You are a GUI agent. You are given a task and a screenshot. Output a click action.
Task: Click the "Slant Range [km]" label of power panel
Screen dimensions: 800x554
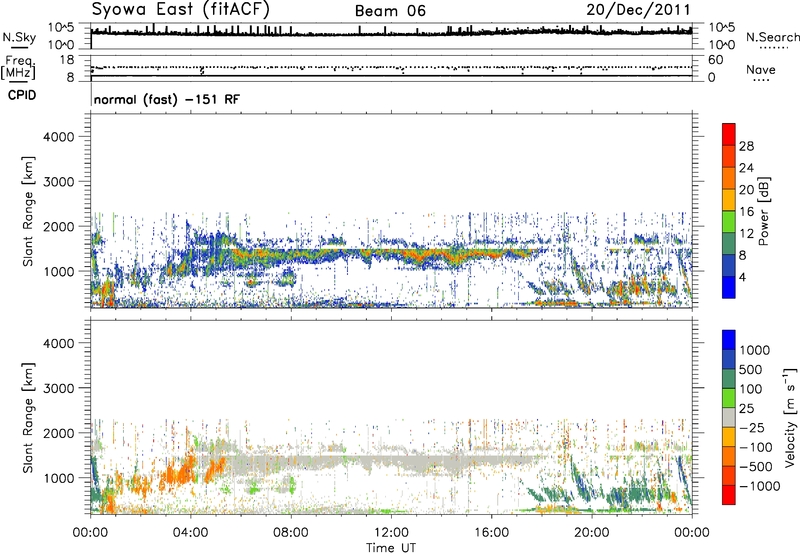28,211
